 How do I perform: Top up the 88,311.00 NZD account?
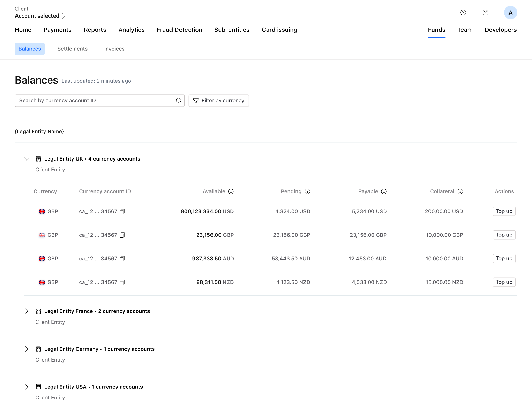pos(504,282)
